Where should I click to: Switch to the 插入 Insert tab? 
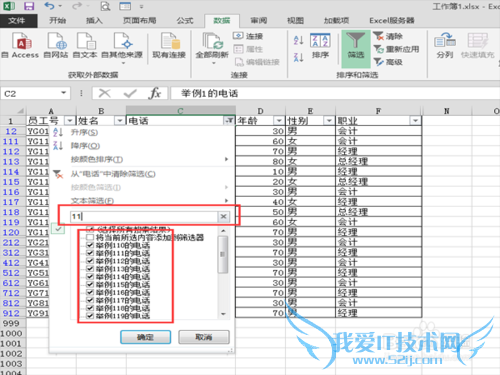tap(94, 21)
